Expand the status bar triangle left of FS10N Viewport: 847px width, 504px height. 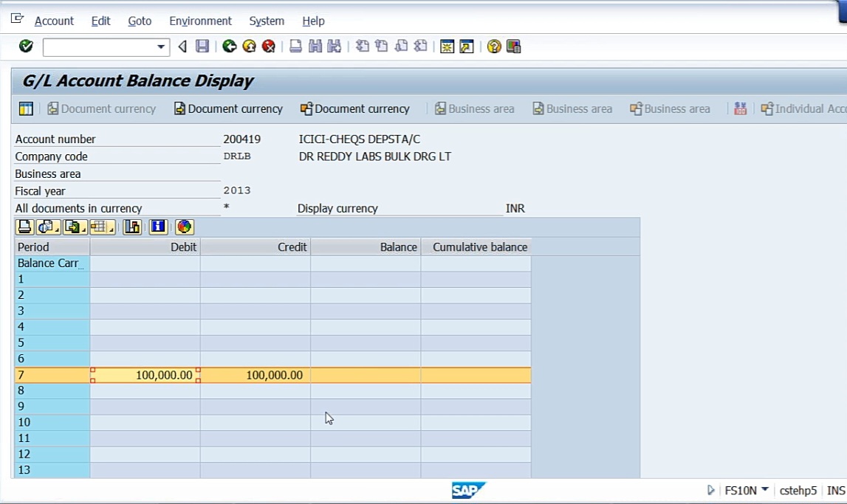(x=711, y=490)
